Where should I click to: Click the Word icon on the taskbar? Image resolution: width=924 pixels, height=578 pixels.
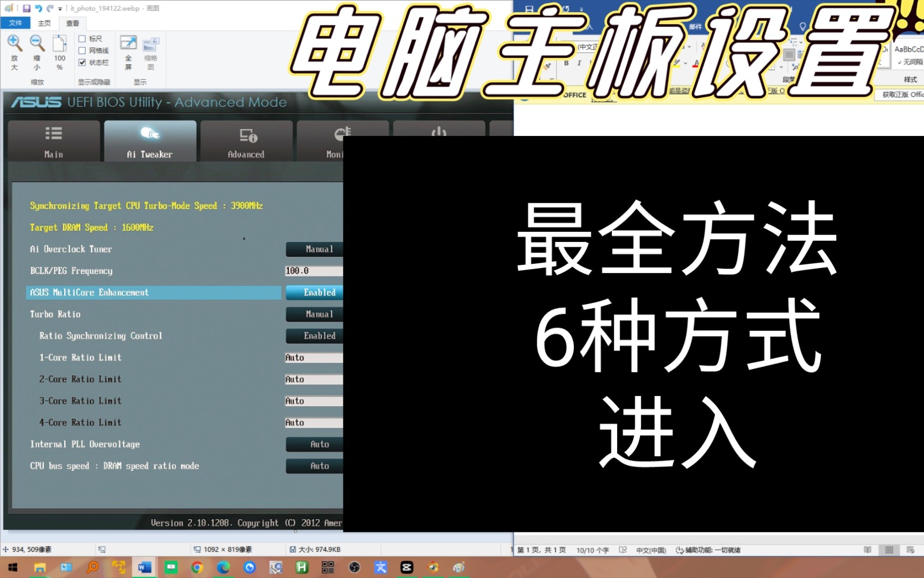point(145,567)
